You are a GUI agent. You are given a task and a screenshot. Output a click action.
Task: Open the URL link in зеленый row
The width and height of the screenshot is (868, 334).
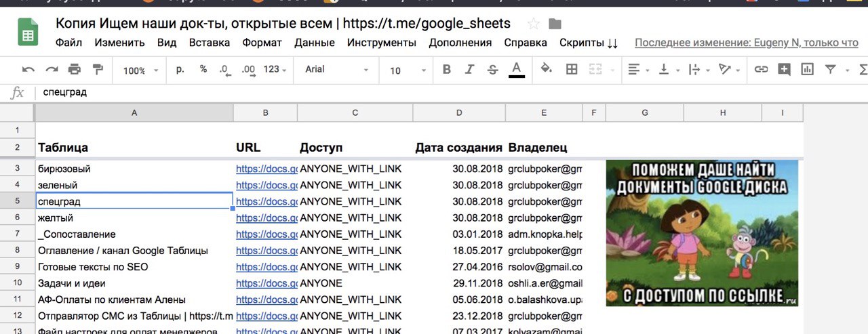[267, 185]
